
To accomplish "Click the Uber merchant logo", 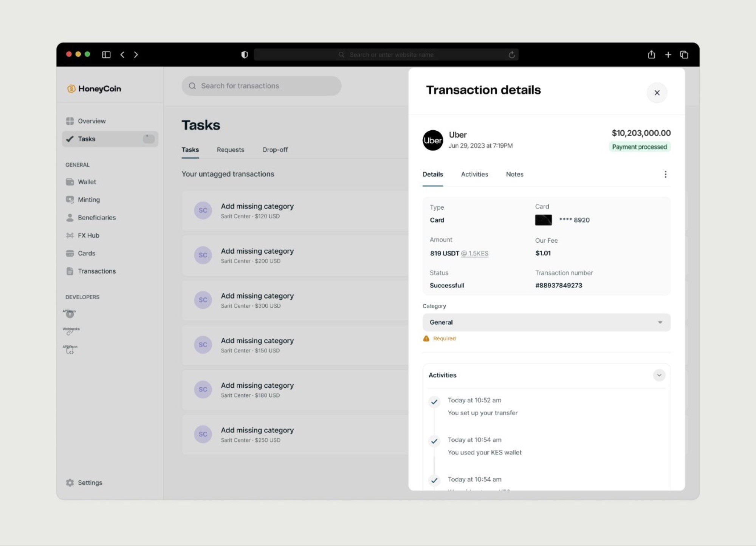I will pos(433,140).
